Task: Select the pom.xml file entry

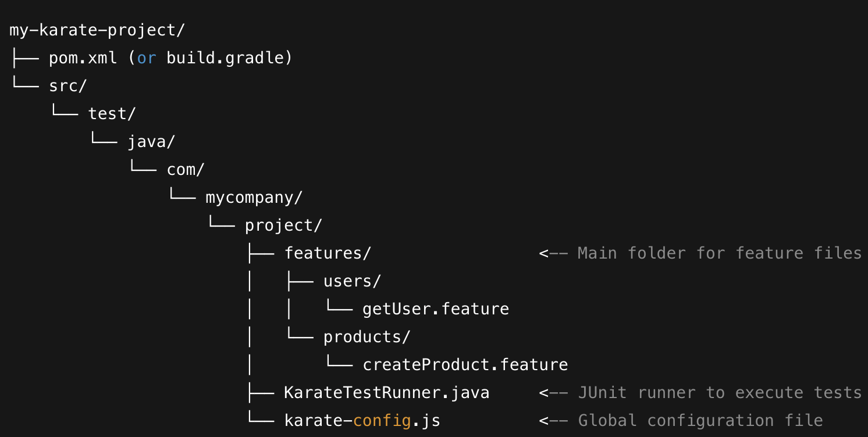Action: [83, 58]
